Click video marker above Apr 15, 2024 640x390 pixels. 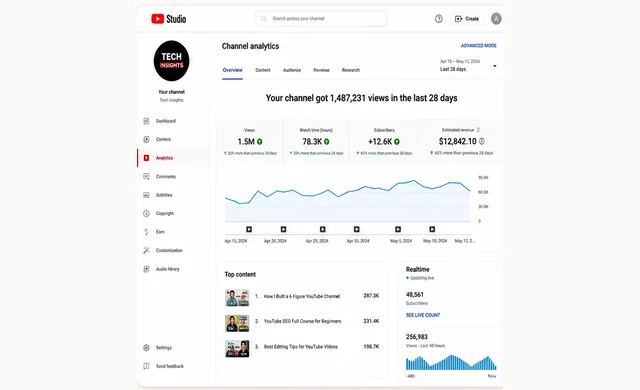pyautogui.click(x=249, y=229)
